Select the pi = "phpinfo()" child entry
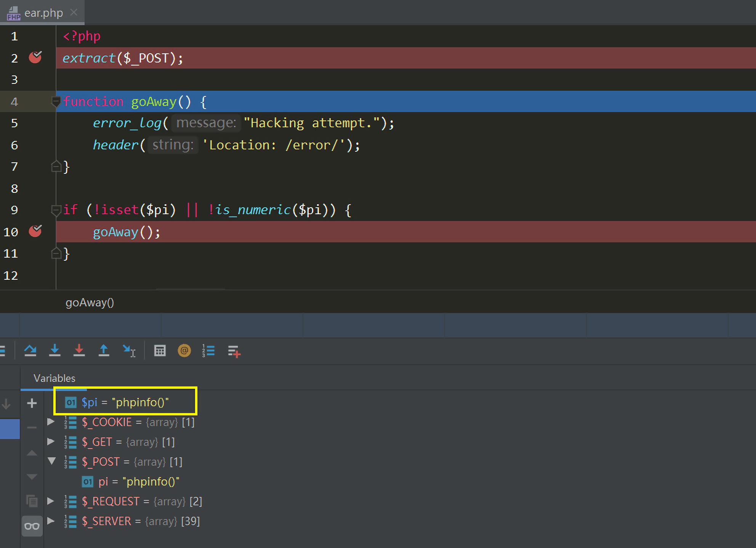This screenshot has height=548, width=756. [131, 481]
